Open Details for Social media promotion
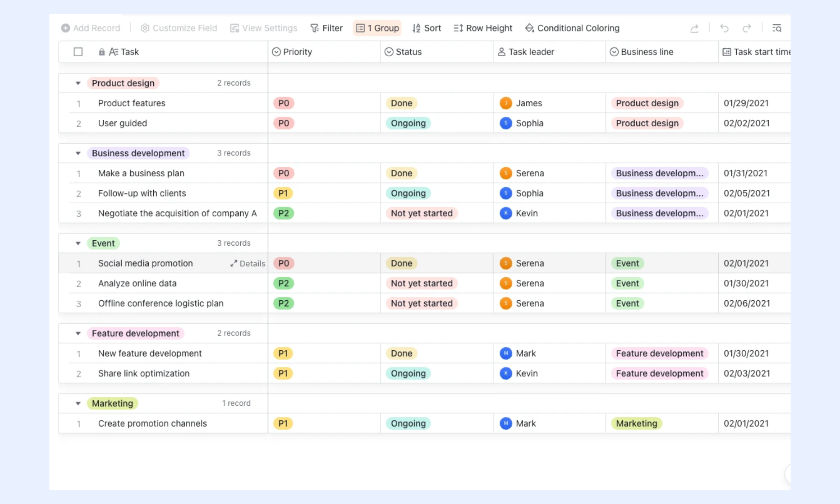The width and height of the screenshot is (840, 504). tap(248, 263)
